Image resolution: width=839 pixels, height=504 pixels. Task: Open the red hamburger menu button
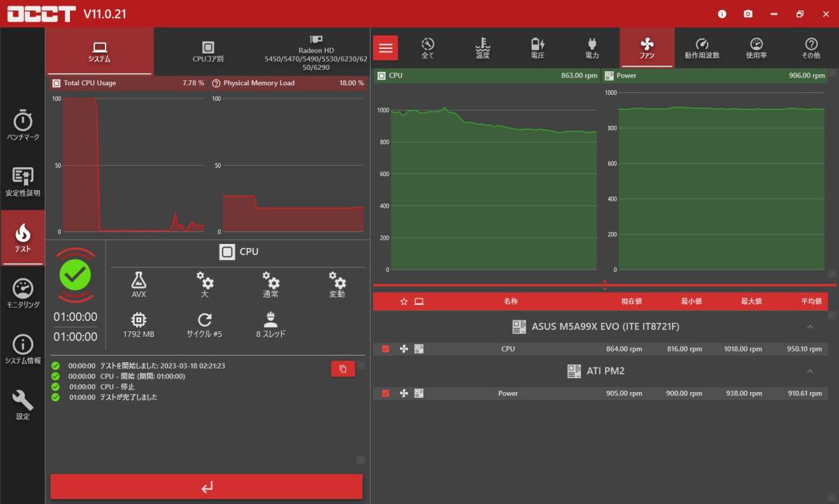tap(385, 48)
